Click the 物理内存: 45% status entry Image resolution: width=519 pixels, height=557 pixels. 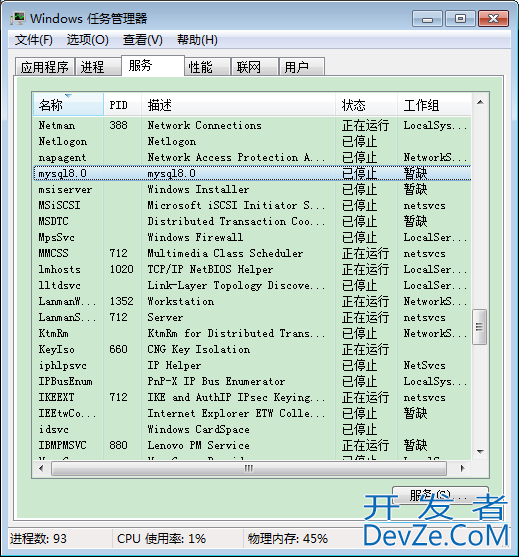[x=288, y=539]
